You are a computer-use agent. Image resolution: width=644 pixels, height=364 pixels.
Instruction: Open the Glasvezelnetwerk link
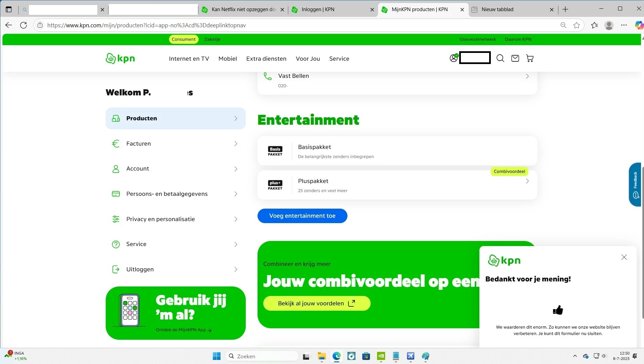pyautogui.click(x=478, y=39)
